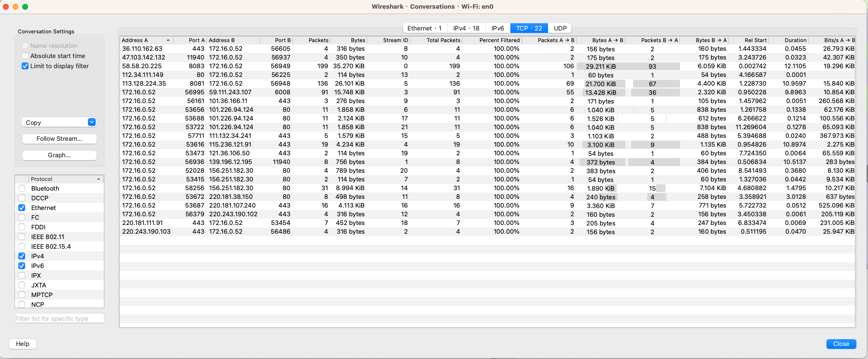Click the 29.211 KiB Bytes A→B cell
The height and width of the screenshot is (359, 868).
601,66
